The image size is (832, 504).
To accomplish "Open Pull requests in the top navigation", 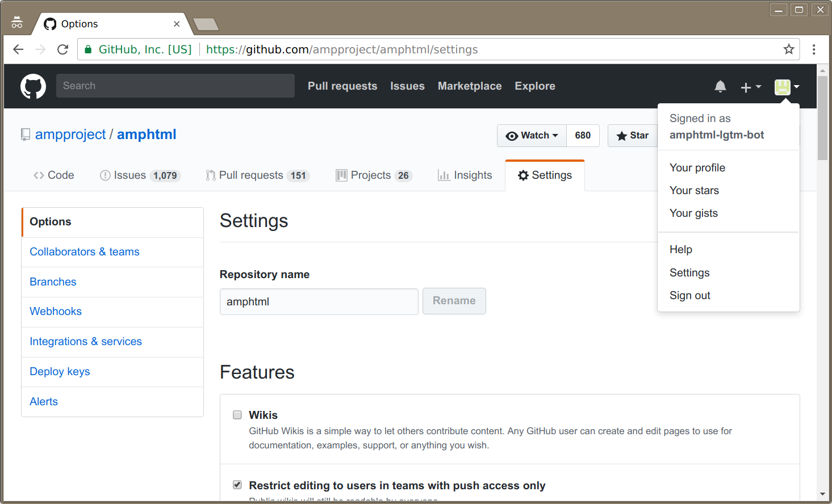I will pyautogui.click(x=342, y=86).
